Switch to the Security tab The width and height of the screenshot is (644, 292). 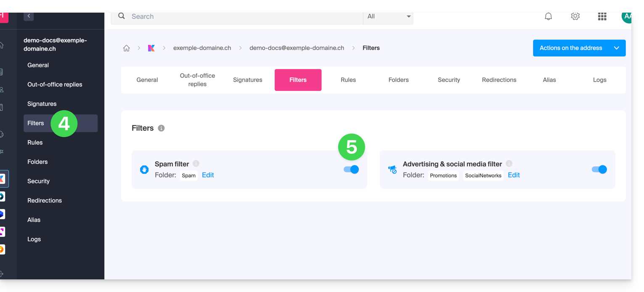(x=449, y=80)
